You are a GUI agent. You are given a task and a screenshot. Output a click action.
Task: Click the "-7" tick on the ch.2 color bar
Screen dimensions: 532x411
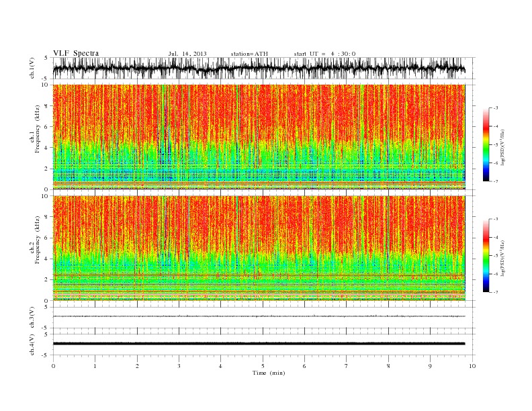496,292
